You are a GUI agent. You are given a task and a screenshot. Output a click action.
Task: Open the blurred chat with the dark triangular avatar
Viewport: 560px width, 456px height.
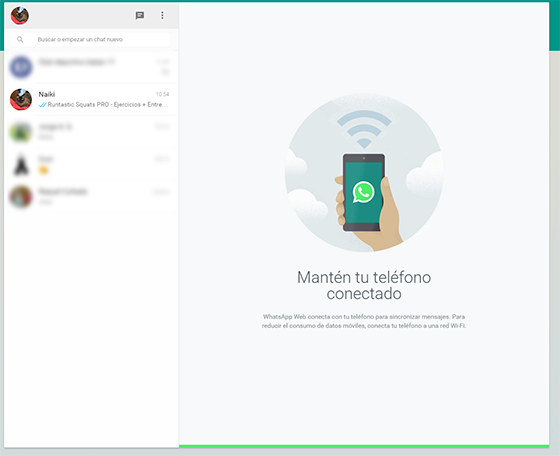coord(91,164)
